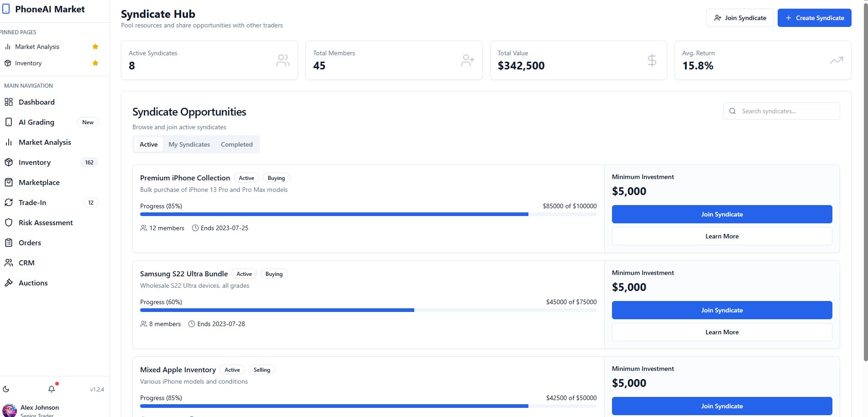The height and width of the screenshot is (417, 868).
Task: Unpin Market Analysis star icon
Action: pos(95,47)
